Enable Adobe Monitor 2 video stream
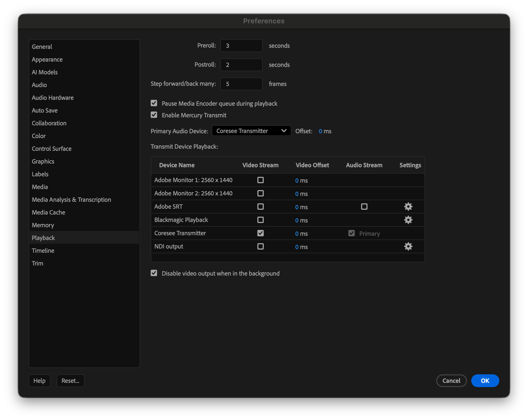Screen dimensions: 528x420 [261, 193]
